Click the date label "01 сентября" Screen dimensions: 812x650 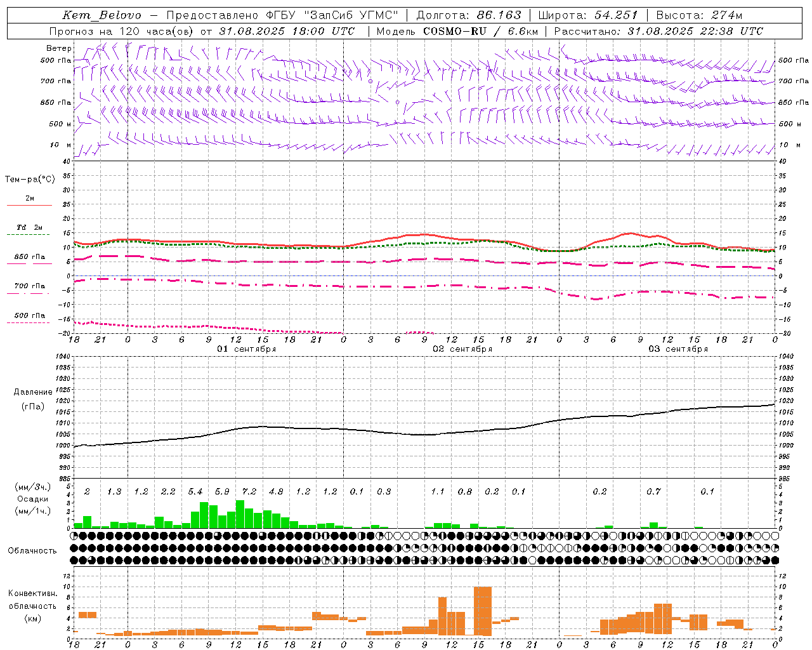pos(247,349)
